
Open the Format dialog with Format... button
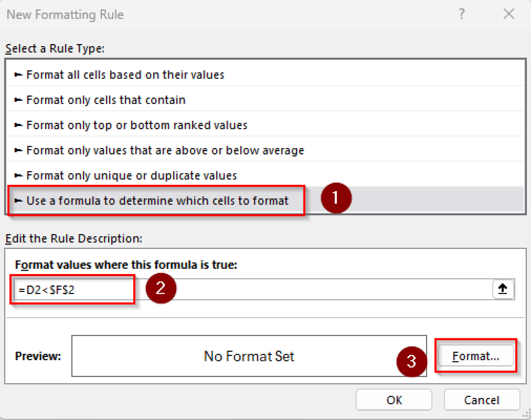[x=476, y=356]
